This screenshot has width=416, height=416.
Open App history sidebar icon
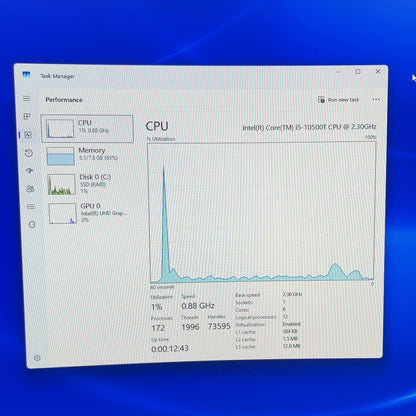(29, 153)
